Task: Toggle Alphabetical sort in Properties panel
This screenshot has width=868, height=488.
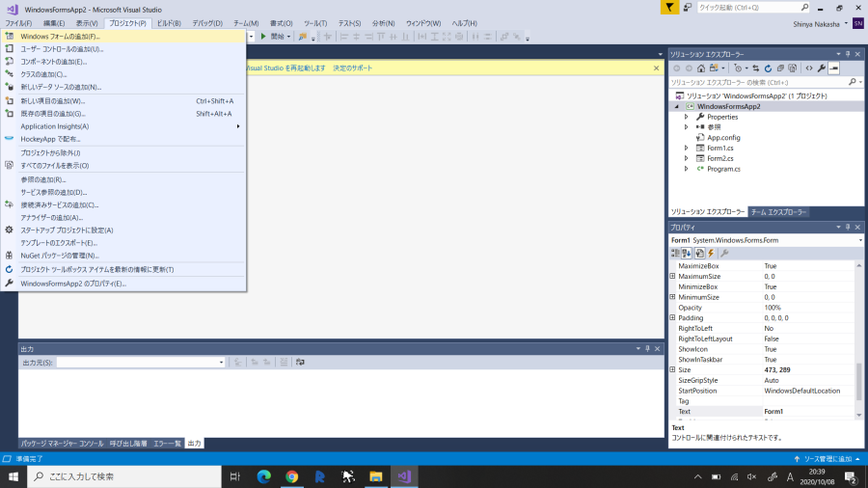Action: [x=687, y=253]
